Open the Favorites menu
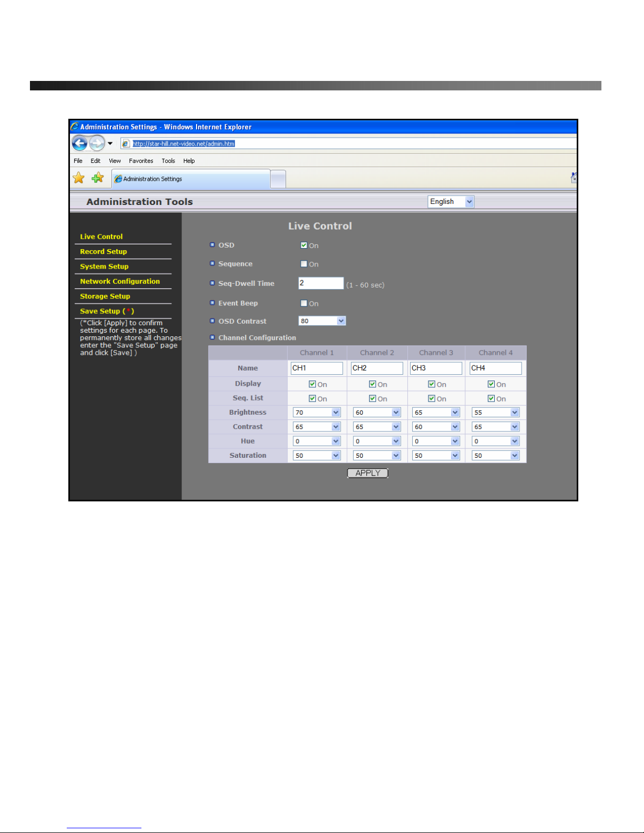The width and height of the screenshot is (644, 833). pyautogui.click(x=141, y=161)
